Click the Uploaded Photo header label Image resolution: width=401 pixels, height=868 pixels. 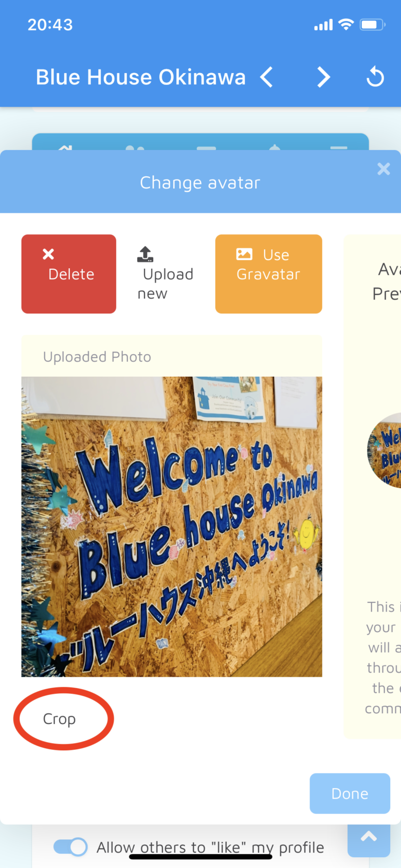(x=97, y=357)
